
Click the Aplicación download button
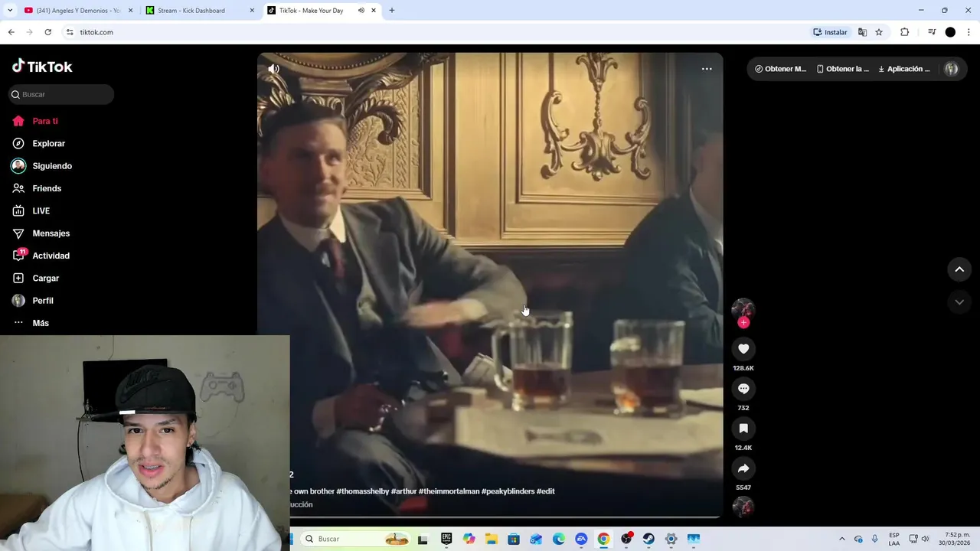[x=904, y=69]
